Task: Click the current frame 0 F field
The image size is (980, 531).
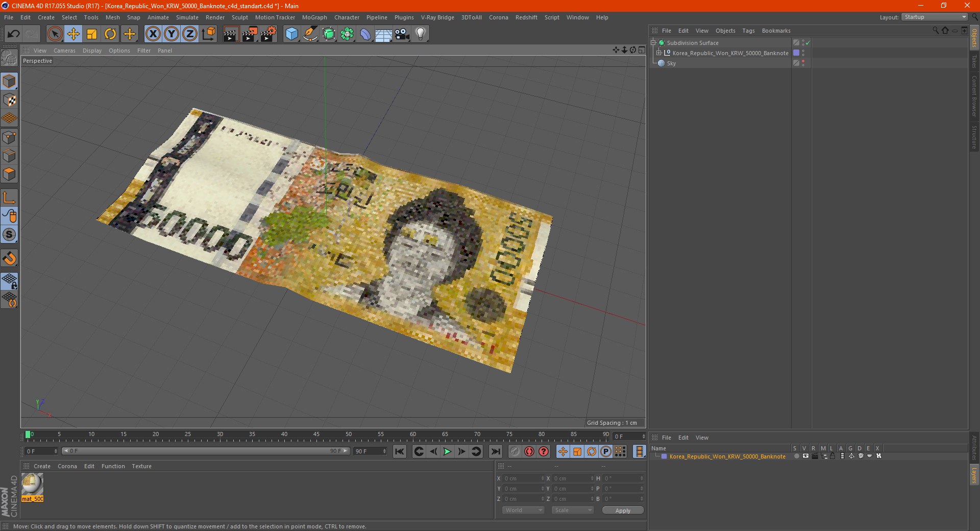Action: [41, 451]
